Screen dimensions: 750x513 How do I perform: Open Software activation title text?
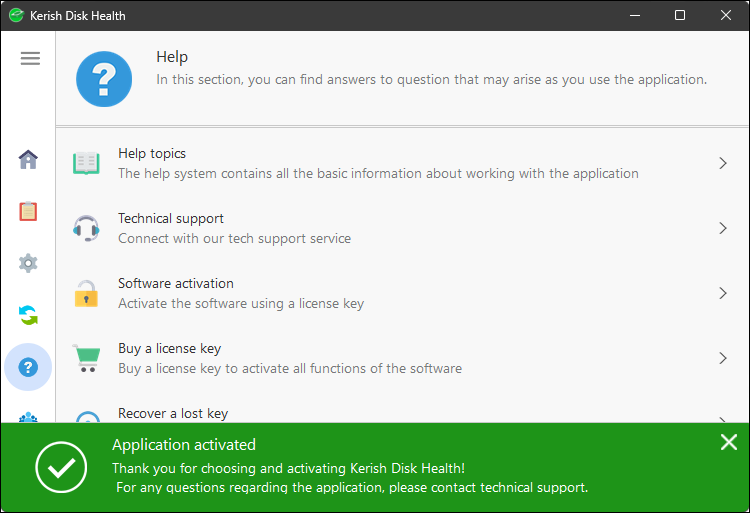click(176, 284)
